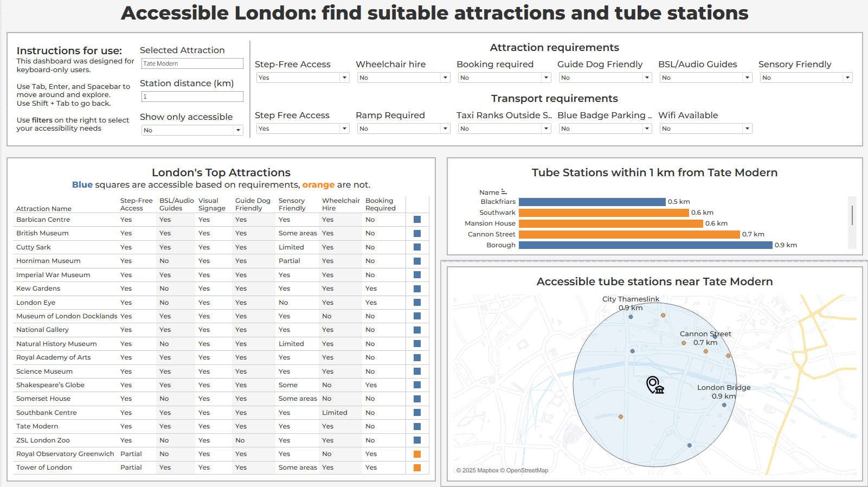This screenshot has width=868, height=487.
Task: Click the Tate Modern museum map marker icon
Action: tap(655, 385)
